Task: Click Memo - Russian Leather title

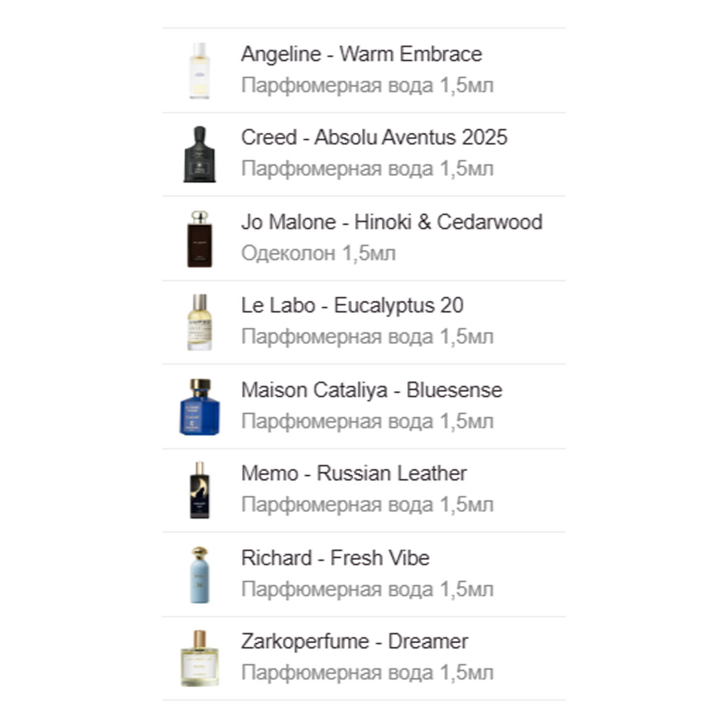Action: [x=354, y=474]
